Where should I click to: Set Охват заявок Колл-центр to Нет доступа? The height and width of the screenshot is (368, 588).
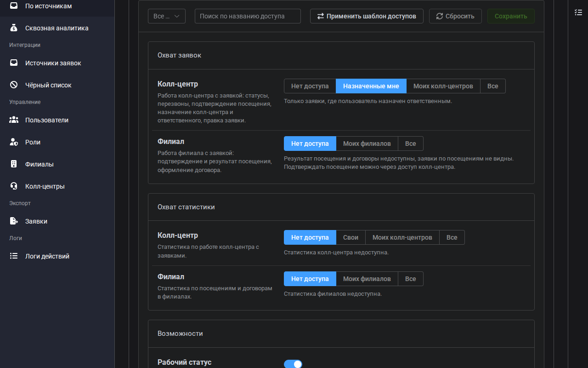(310, 86)
